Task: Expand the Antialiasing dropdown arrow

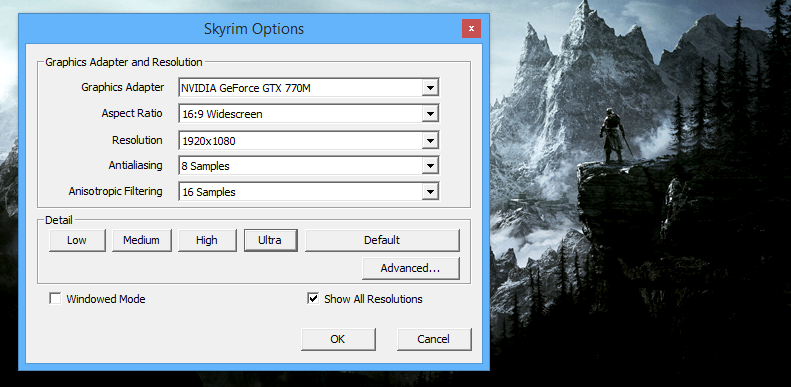Action: 430,165
